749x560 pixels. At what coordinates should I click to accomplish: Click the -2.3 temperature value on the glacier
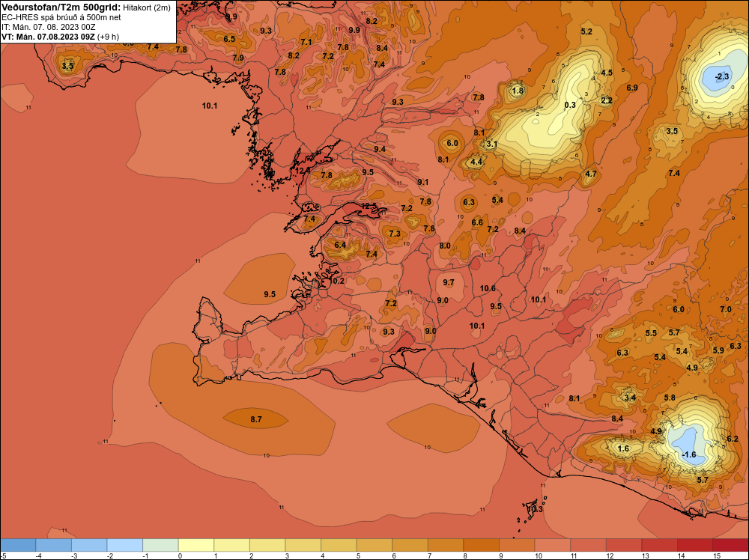(x=722, y=77)
